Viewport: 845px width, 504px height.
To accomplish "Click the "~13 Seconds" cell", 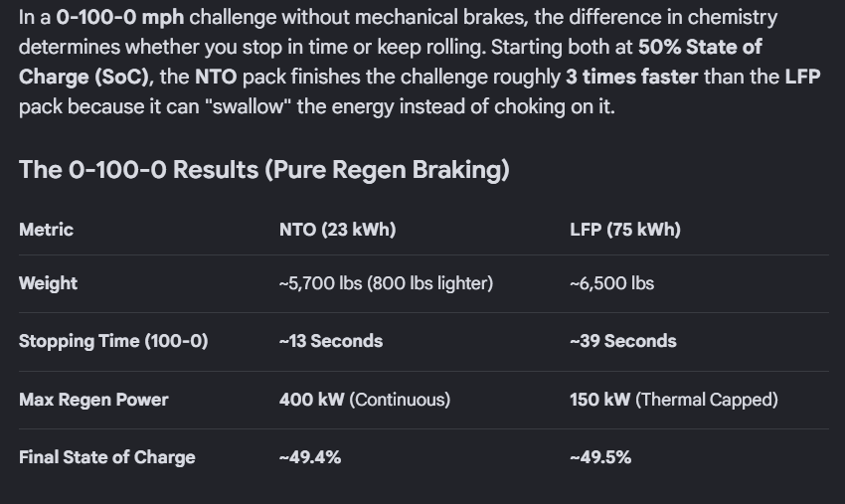I will pyautogui.click(x=330, y=341).
